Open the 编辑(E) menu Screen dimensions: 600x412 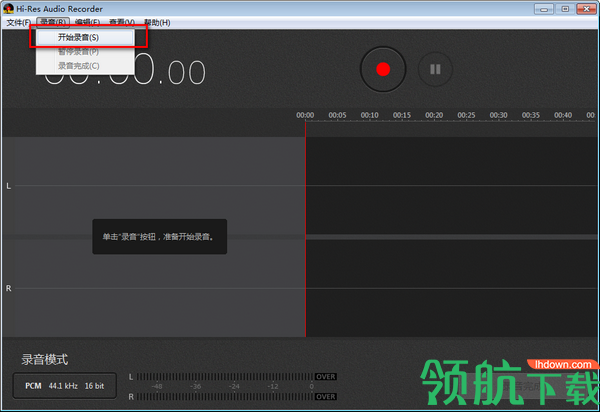88,23
